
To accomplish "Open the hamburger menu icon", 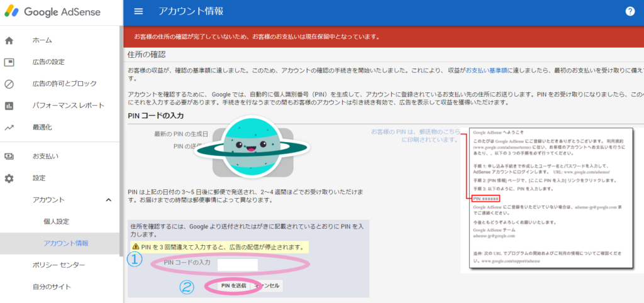I will [x=139, y=11].
